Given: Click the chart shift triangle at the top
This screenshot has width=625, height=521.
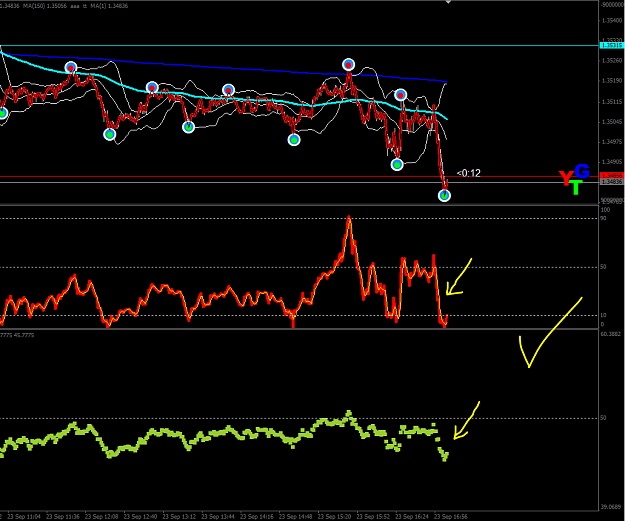Looking at the screenshot, I should 448,2.
